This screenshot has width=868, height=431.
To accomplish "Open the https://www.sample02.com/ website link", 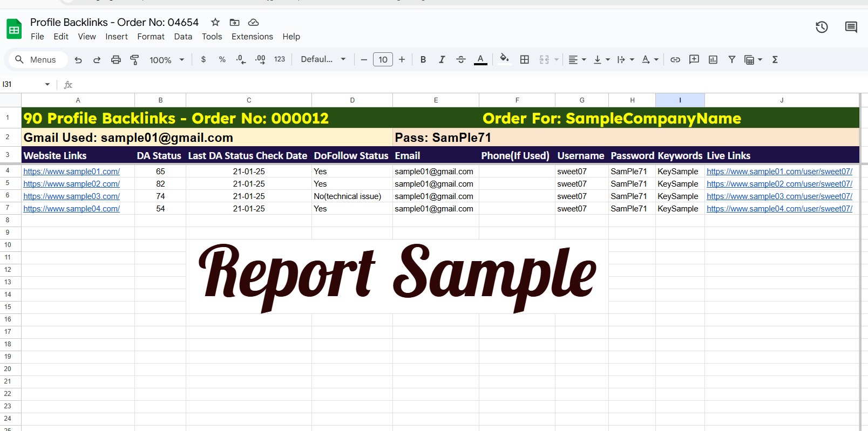I will pos(72,184).
